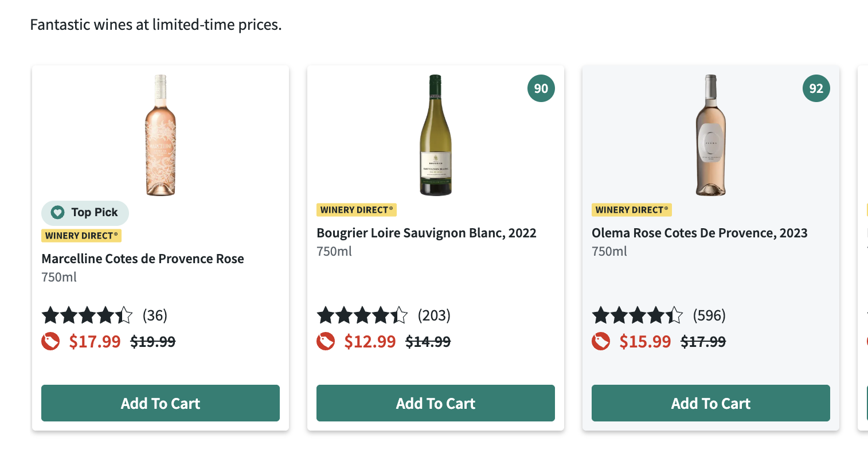Image resolution: width=868 pixels, height=461 pixels.
Task: Open Marcelline Cotes de Provence Rose product page
Action: [x=143, y=259]
